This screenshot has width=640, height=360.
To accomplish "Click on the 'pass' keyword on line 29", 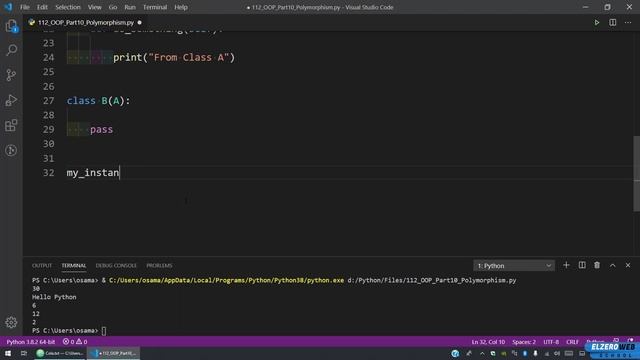I will (101, 129).
